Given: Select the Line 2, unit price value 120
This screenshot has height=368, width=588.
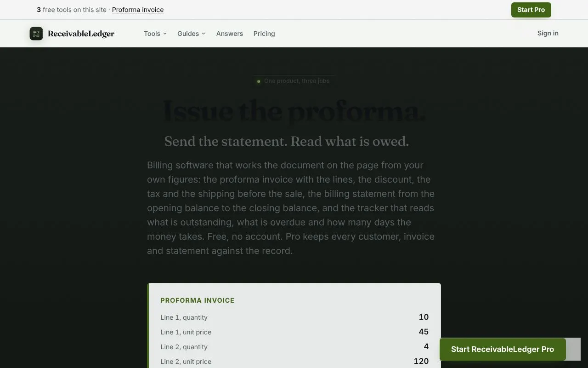Looking at the screenshot, I should click(421, 361).
